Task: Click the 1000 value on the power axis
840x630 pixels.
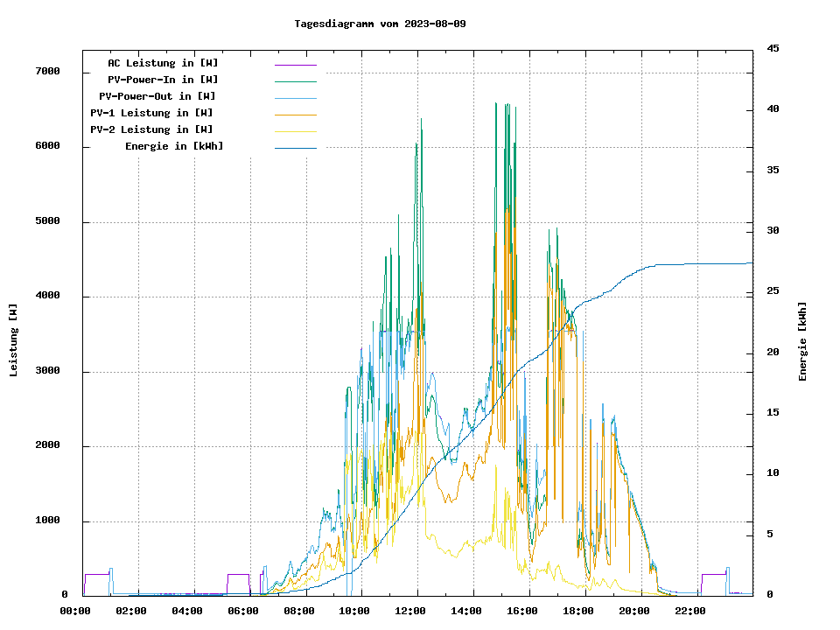Action: (46, 521)
